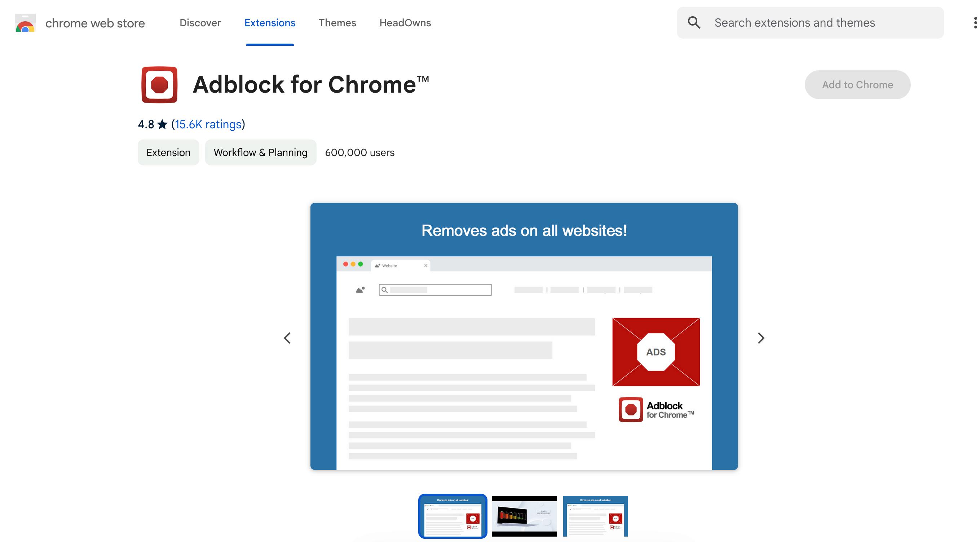Open the 15.6K ratings link
The width and height of the screenshot is (980, 542).
click(208, 124)
